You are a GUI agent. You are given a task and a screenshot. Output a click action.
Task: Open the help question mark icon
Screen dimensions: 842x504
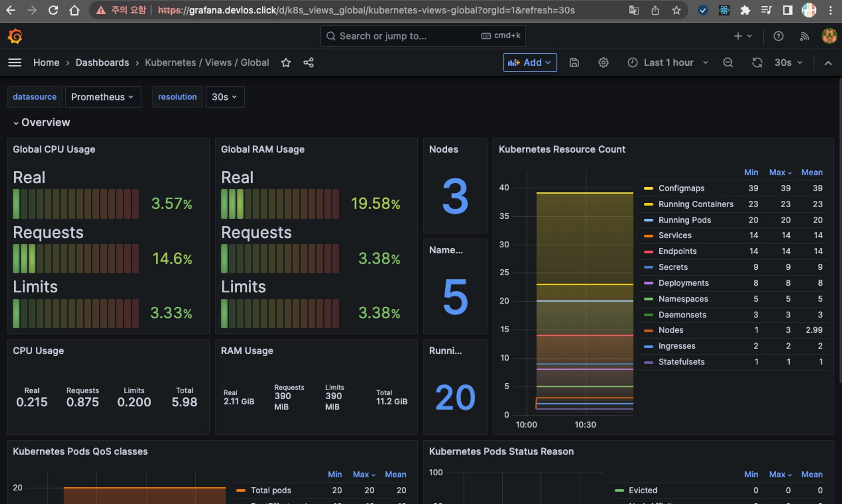point(778,36)
